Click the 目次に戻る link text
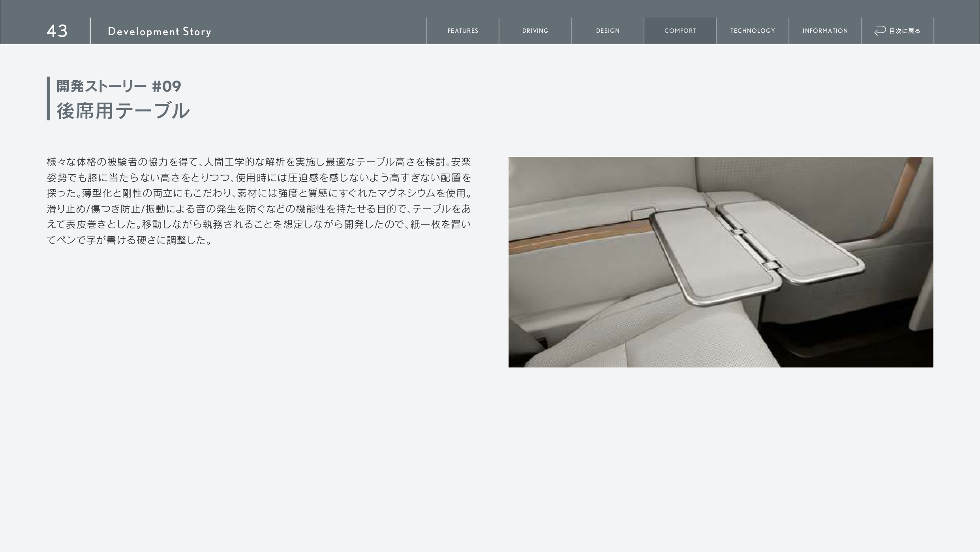Screen dimensions: 980x552 click(905, 31)
